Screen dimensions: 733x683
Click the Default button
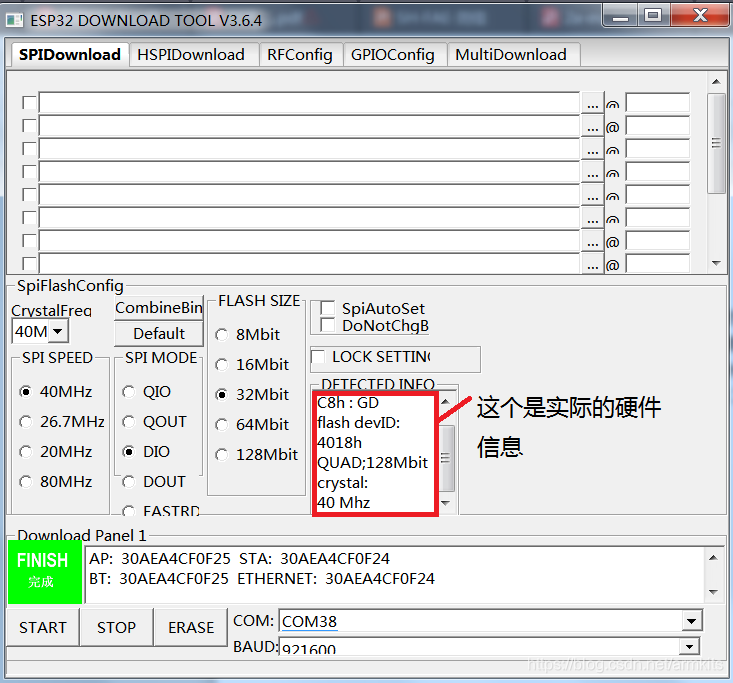click(159, 333)
